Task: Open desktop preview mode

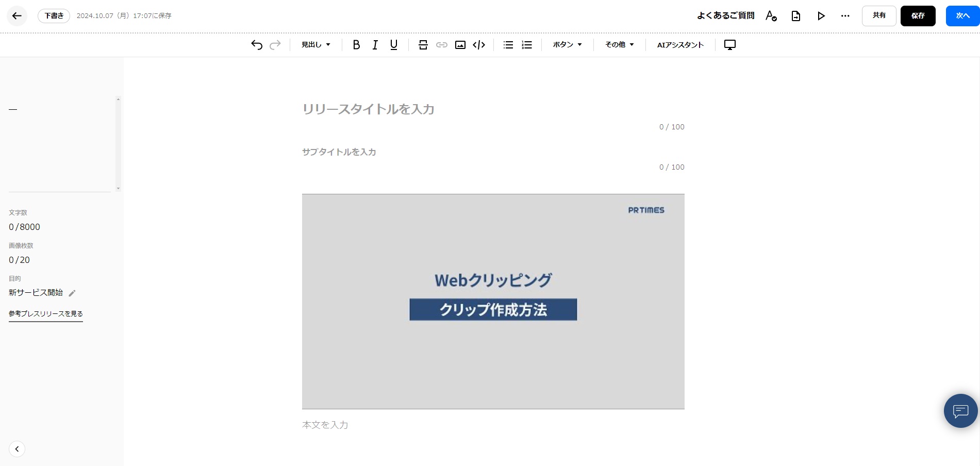Action: [730, 45]
